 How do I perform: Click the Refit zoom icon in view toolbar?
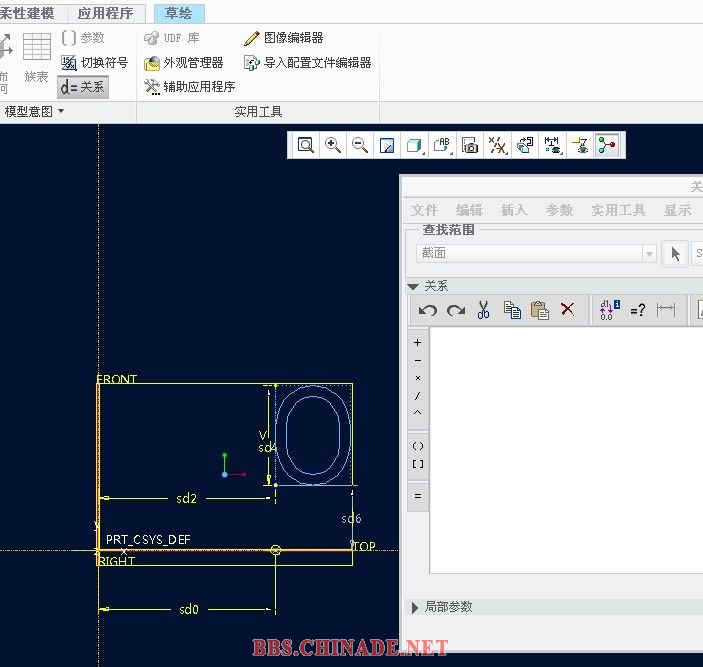point(305,145)
